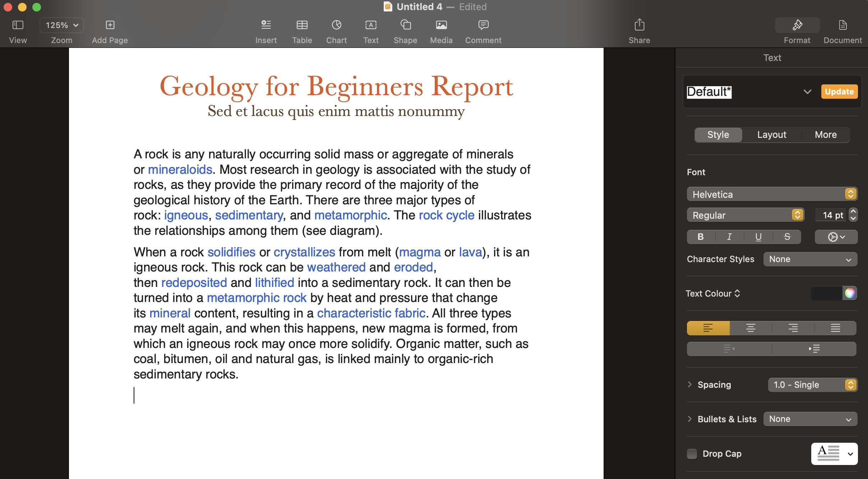Viewport: 868px width, 479px height.
Task: Add a Text box
Action: (x=371, y=25)
